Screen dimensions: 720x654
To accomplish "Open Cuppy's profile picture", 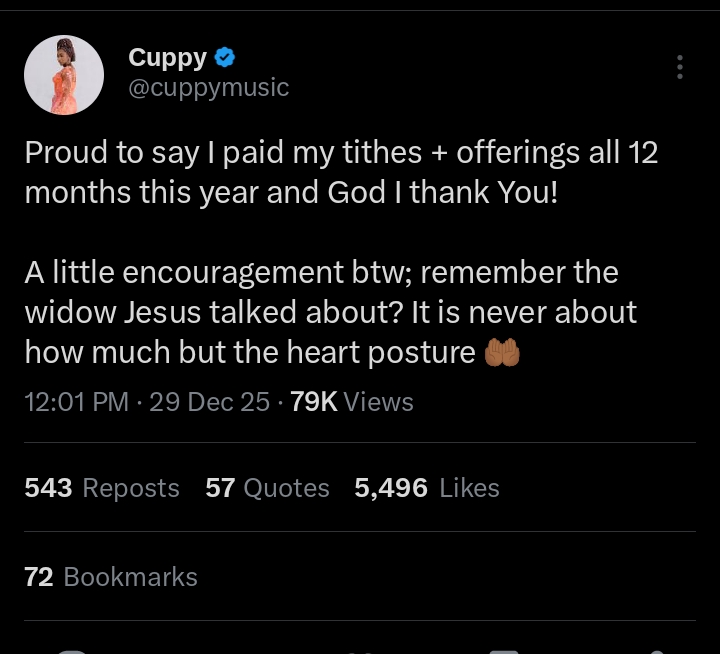I will [64, 74].
